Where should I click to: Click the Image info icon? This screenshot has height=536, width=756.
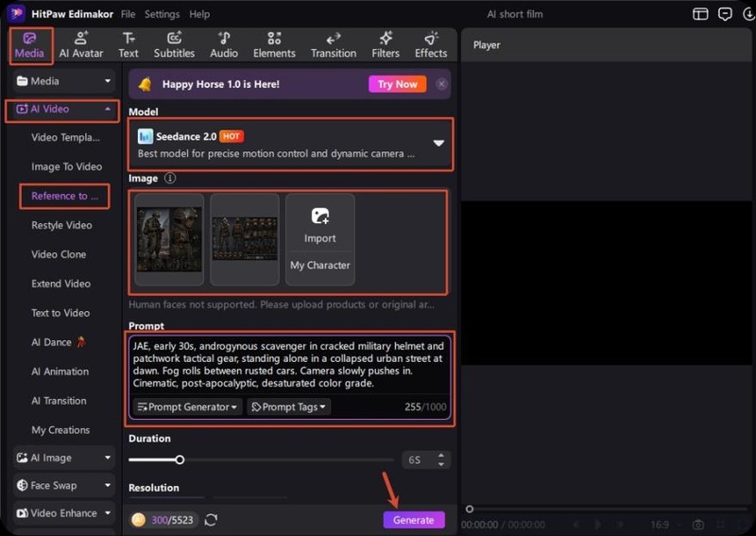[x=170, y=178]
